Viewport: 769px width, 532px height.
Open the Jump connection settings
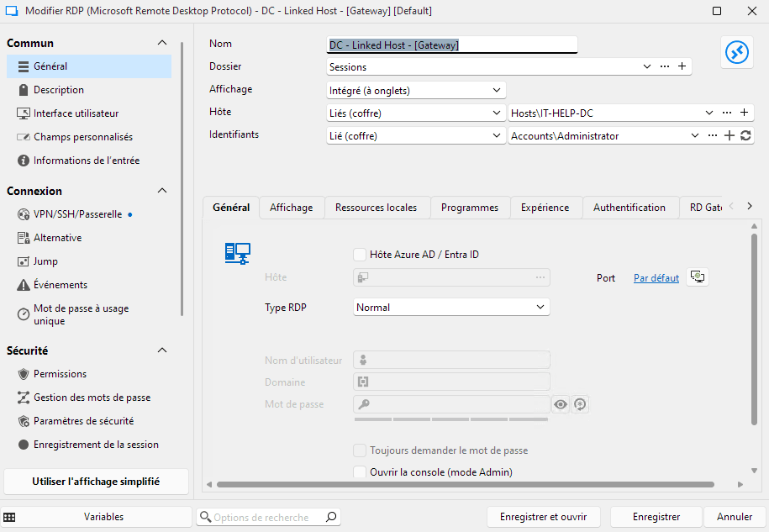click(40, 261)
